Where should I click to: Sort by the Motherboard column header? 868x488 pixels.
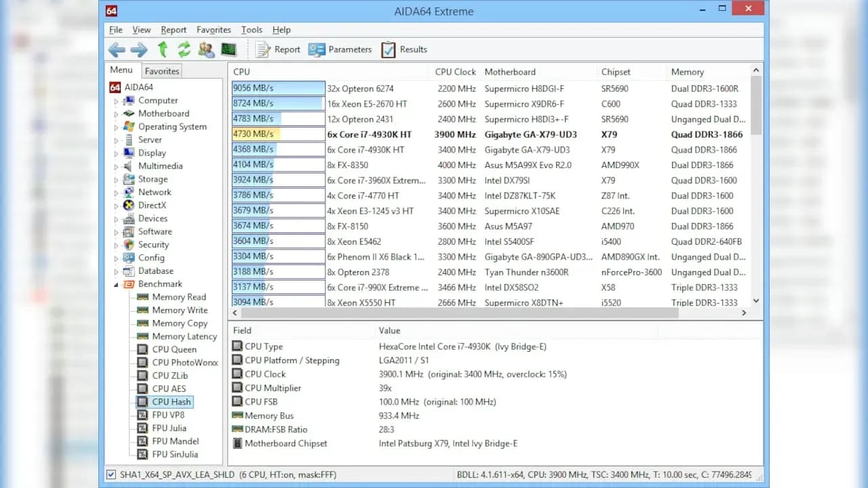tap(510, 72)
